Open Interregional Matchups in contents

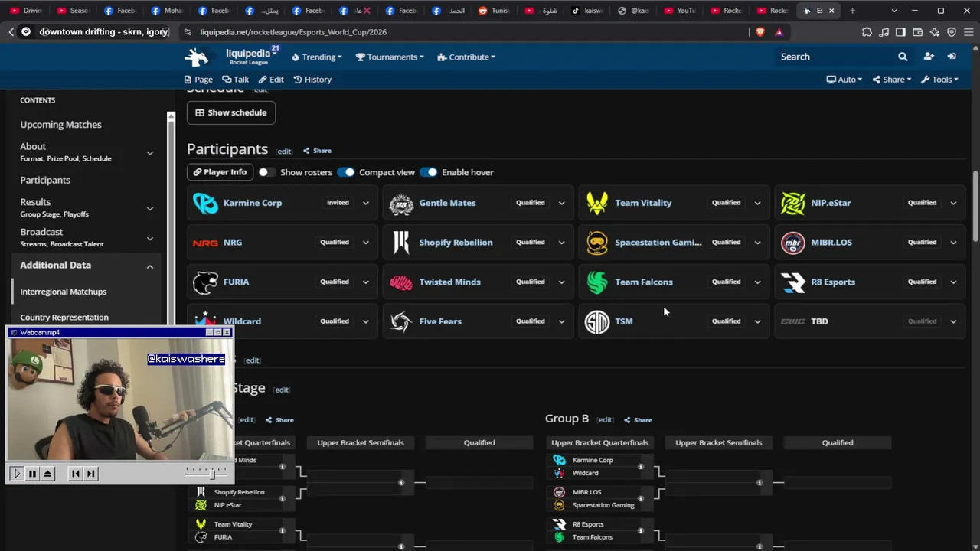click(x=64, y=292)
